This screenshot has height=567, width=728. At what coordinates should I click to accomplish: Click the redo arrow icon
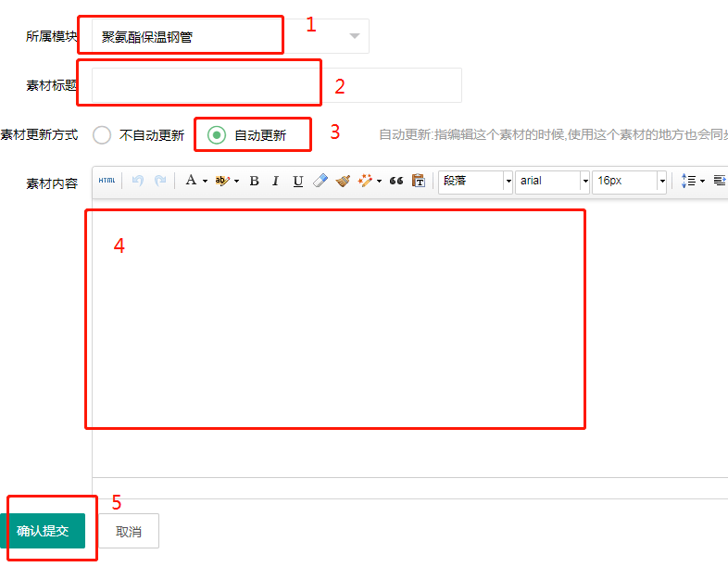[160, 181]
